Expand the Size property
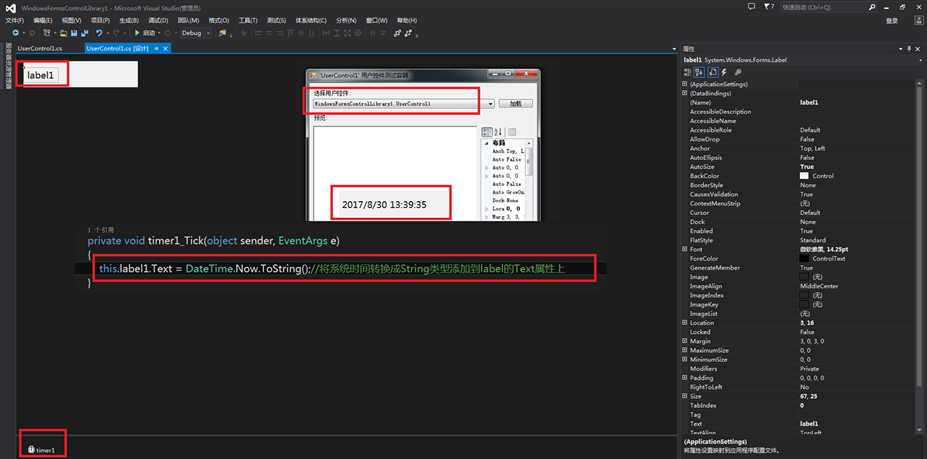The height and width of the screenshot is (459, 927). tap(685, 396)
